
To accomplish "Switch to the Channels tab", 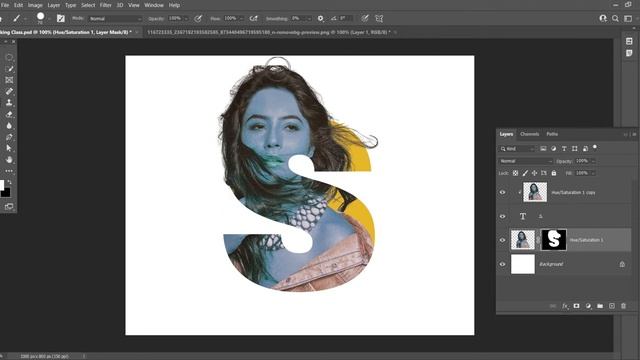I will click(x=530, y=134).
